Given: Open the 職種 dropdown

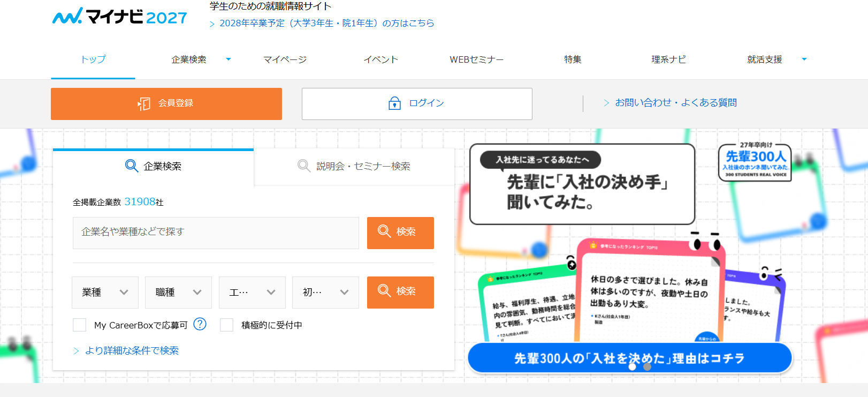Looking at the screenshot, I should pos(178,293).
